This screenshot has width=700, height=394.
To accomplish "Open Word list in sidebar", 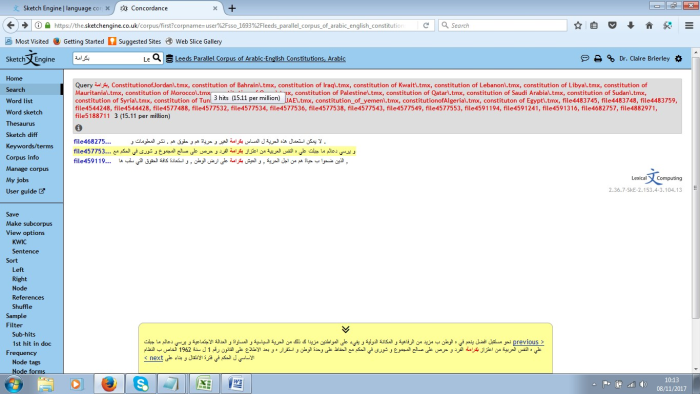I will tap(19, 101).
